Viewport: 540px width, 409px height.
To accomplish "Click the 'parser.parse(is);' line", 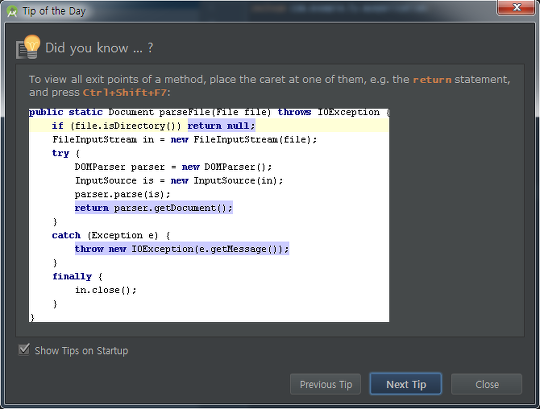I will pyautogui.click(x=122, y=194).
